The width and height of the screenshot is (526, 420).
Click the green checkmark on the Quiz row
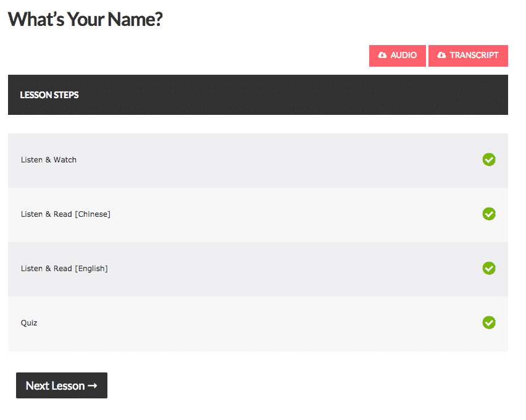coord(489,322)
